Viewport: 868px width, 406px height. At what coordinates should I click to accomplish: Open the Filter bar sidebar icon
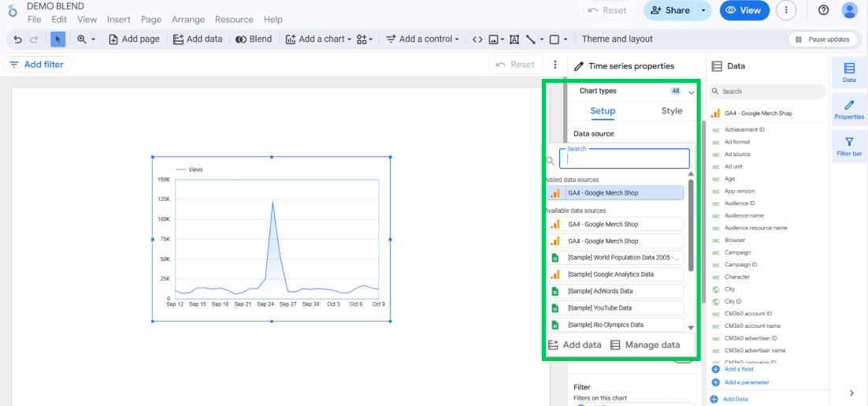848,146
